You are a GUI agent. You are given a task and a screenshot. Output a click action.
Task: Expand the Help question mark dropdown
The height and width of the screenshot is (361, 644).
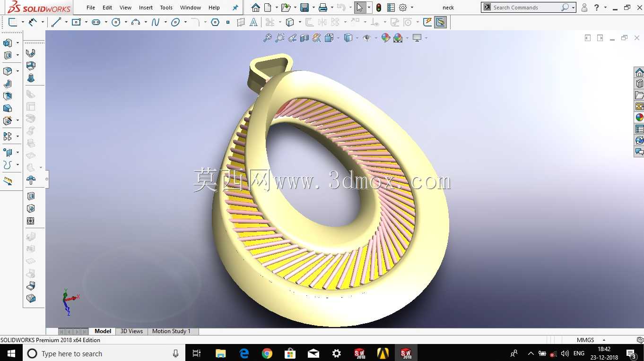(605, 8)
